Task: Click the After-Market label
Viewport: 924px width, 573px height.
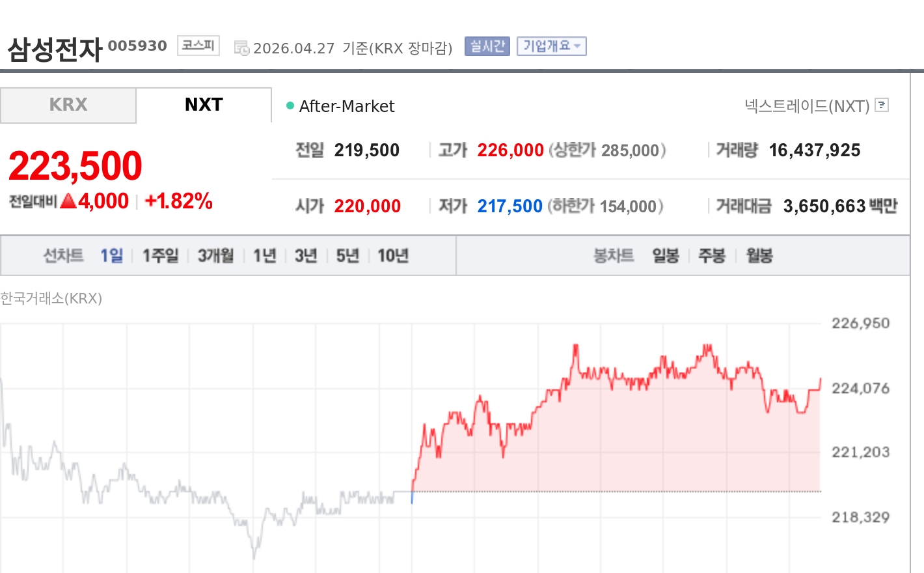Action: pos(347,105)
